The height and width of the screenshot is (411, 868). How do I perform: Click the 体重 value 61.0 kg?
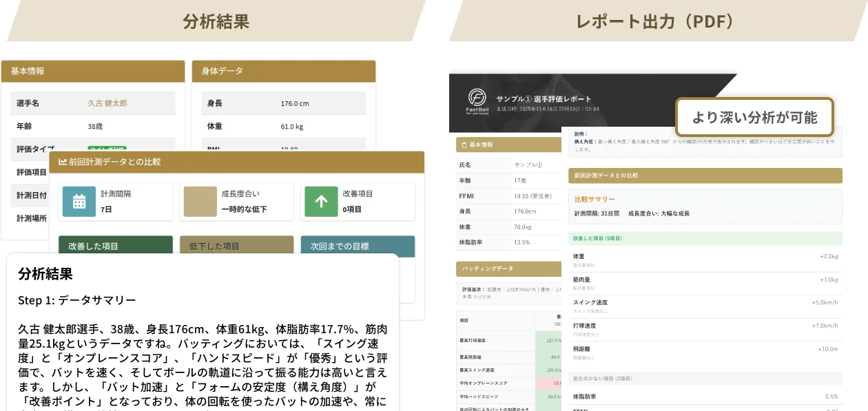(293, 127)
